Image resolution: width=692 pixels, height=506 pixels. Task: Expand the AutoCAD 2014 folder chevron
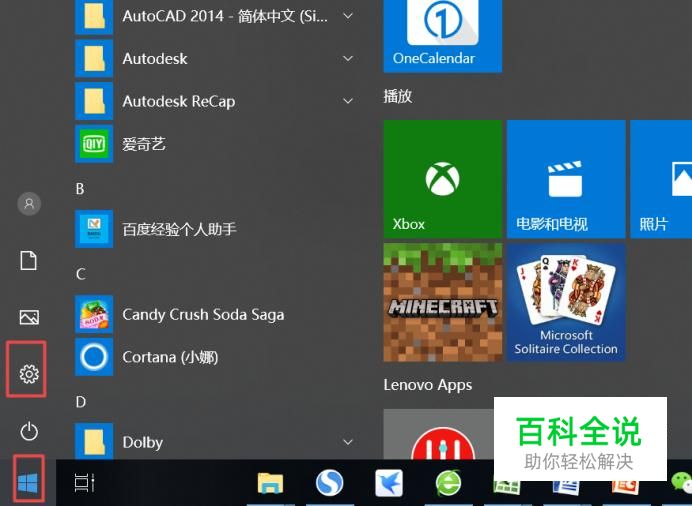click(x=348, y=16)
